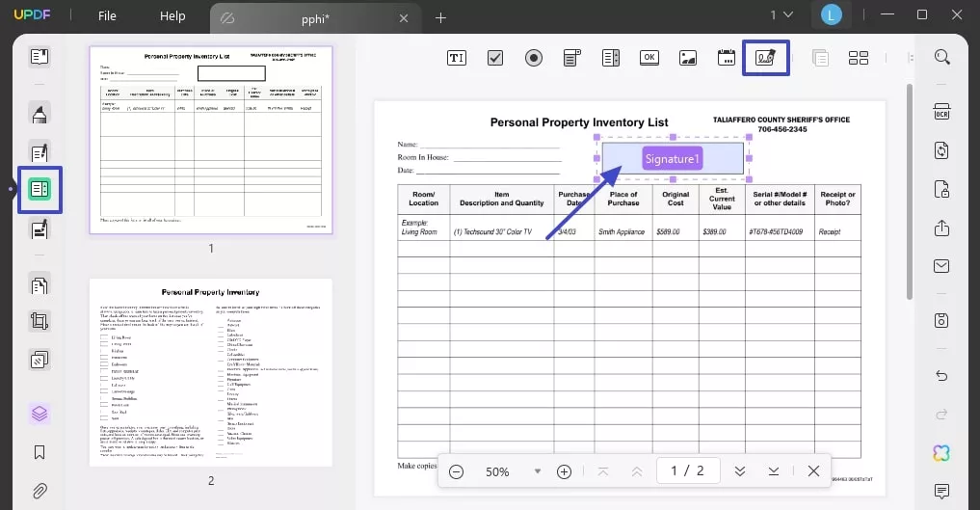Viewport: 980px width, 510px height.
Task: Click the page number input field
Action: click(688, 470)
